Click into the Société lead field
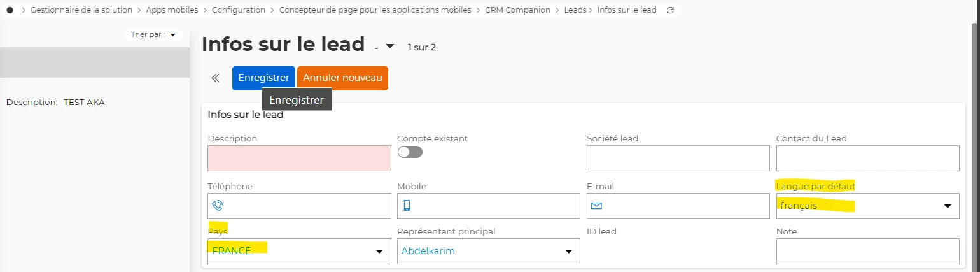980x272 pixels. point(678,158)
